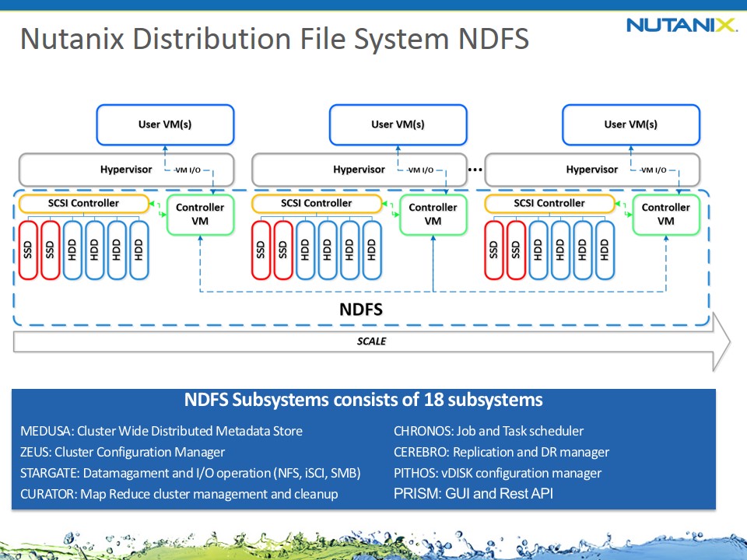Select heading 'NDFS Subsystems consists of 18 subsystems'
The image size is (747, 560).
click(x=363, y=400)
